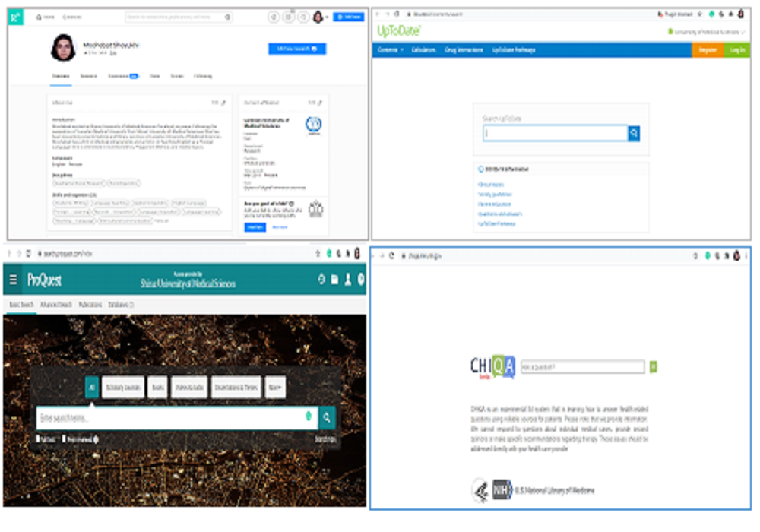Click the ResearchGate logo in top-left corner
The height and width of the screenshot is (532, 760).
pos(15,17)
